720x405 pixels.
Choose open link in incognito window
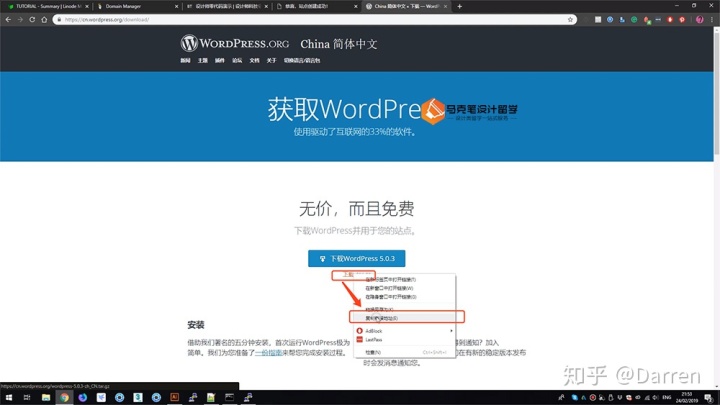pos(405,297)
